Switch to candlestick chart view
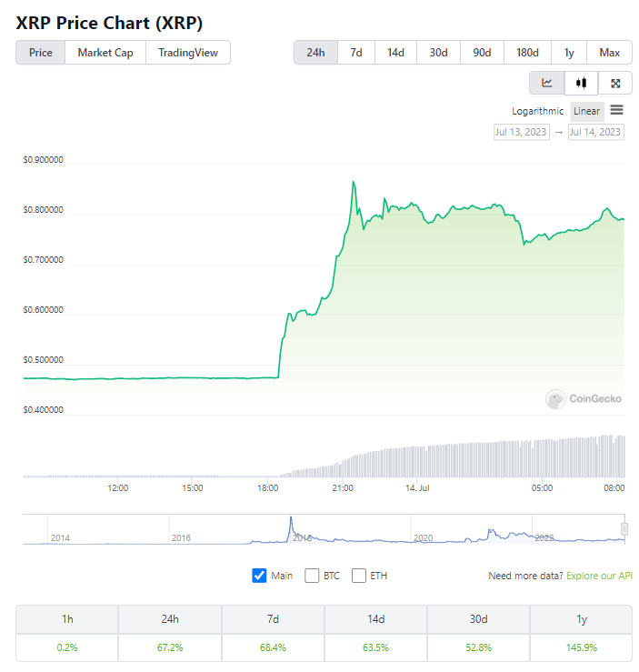This screenshot has width=639, height=672. tap(581, 83)
